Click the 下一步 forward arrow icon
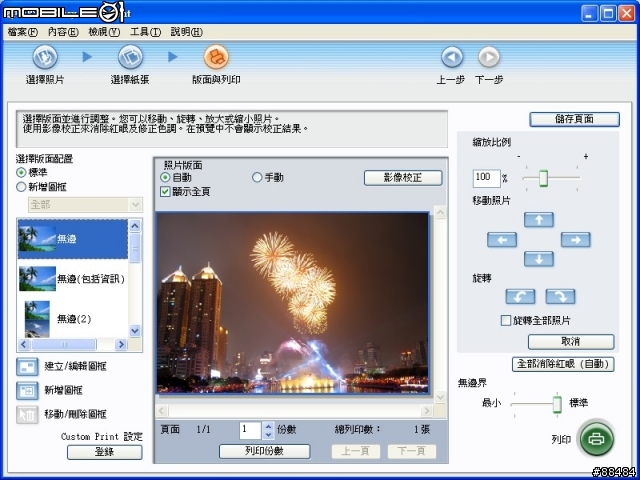This screenshot has width=640, height=480. click(489, 57)
